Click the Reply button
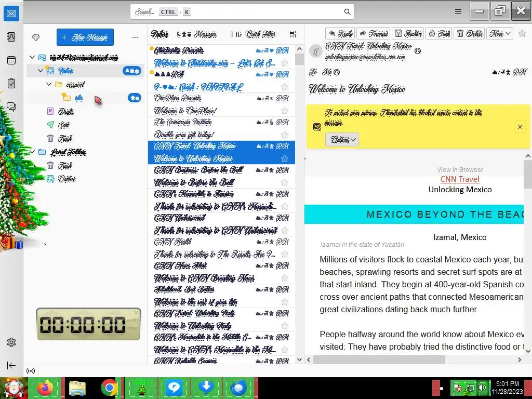Viewport: 532px width, 399px height. (340, 33)
